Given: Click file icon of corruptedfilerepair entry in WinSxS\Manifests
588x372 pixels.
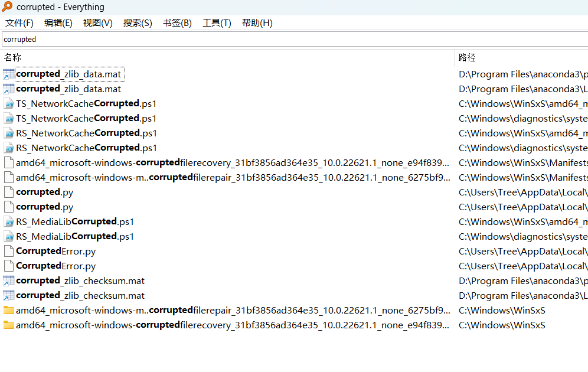Looking at the screenshot, I should (9, 177).
